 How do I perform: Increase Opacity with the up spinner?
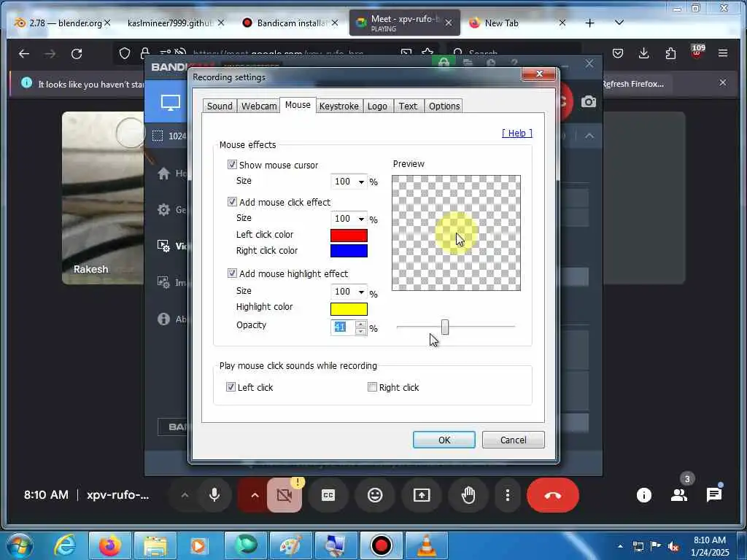[360, 324]
